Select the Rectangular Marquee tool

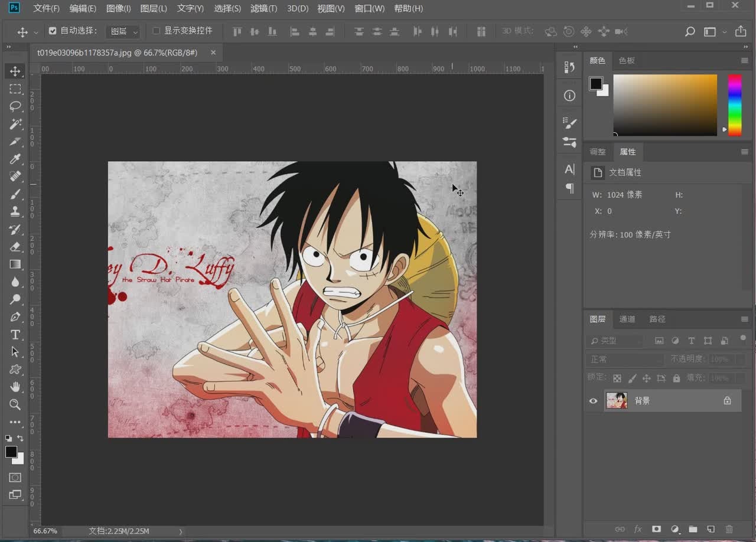(x=15, y=89)
